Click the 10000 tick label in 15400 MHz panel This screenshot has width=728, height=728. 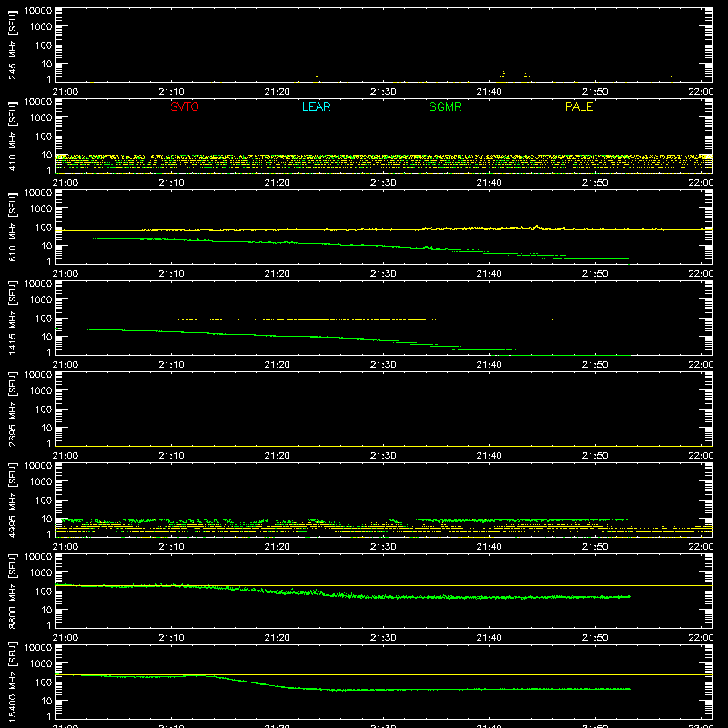pyautogui.click(x=38, y=648)
